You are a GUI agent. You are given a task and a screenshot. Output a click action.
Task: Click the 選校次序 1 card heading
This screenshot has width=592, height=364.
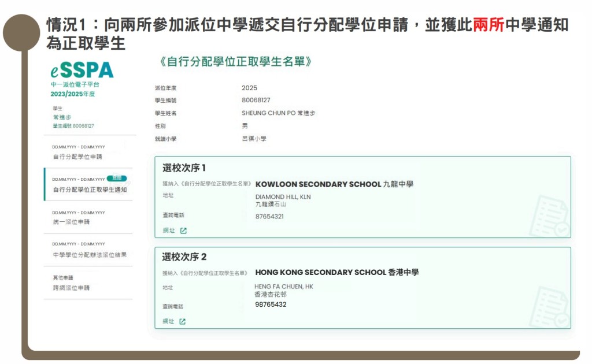(x=184, y=168)
